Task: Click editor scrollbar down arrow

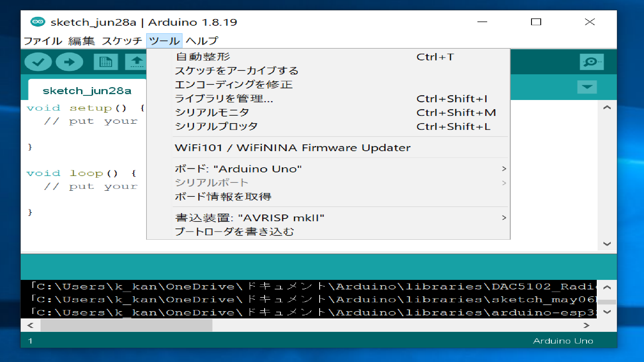Action: coord(607,244)
